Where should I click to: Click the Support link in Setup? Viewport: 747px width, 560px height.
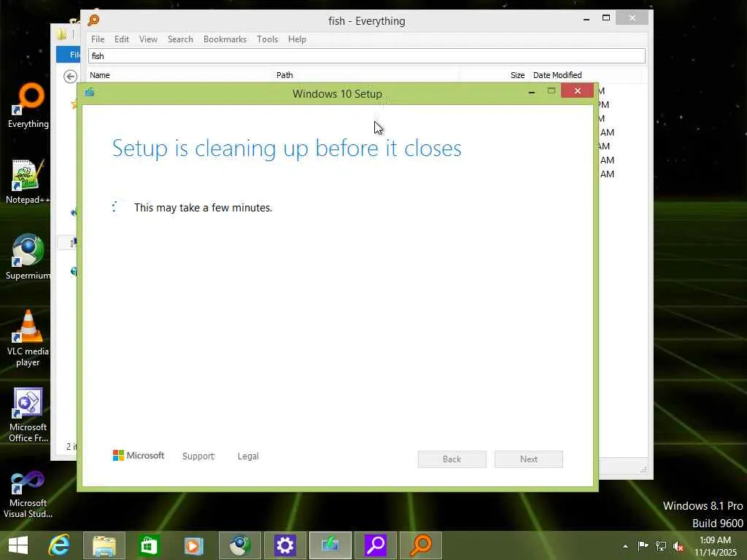198,456
